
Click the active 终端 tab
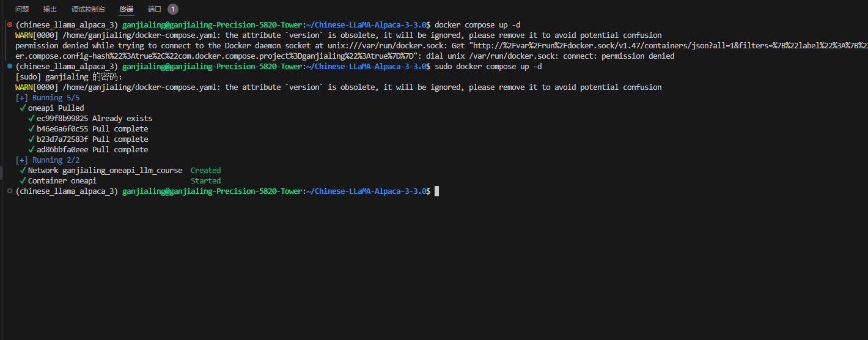point(127,9)
